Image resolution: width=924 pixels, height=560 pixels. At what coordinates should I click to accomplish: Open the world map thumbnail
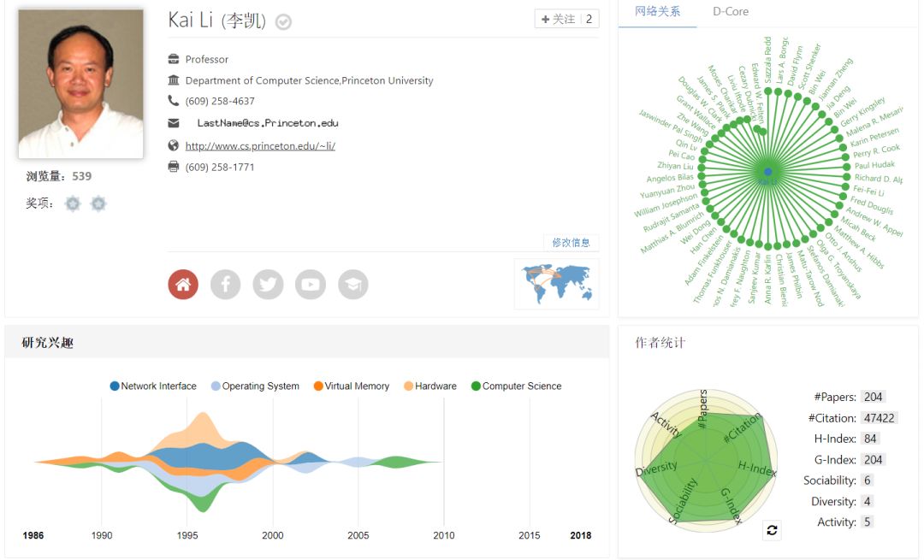point(556,283)
